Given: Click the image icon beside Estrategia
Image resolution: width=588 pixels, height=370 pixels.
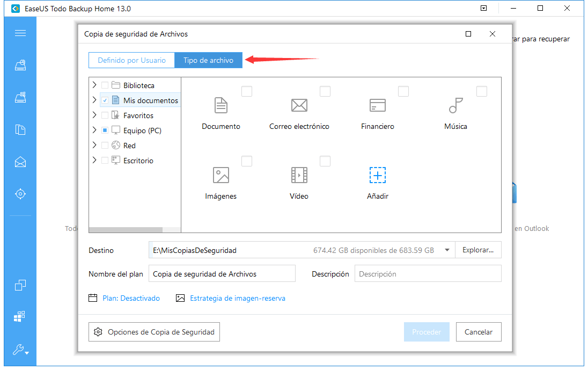Looking at the screenshot, I should pyautogui.click(x=180, y=298).
